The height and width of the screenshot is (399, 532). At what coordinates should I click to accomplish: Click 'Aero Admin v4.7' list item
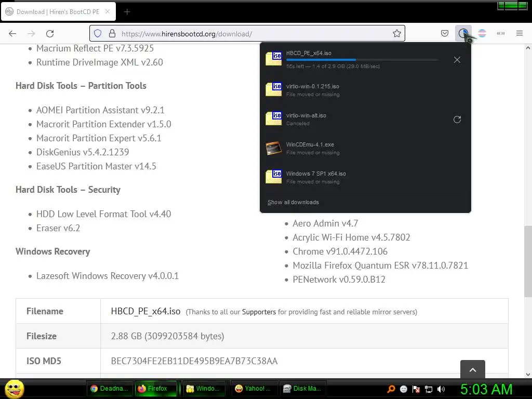tap(325, 223)
